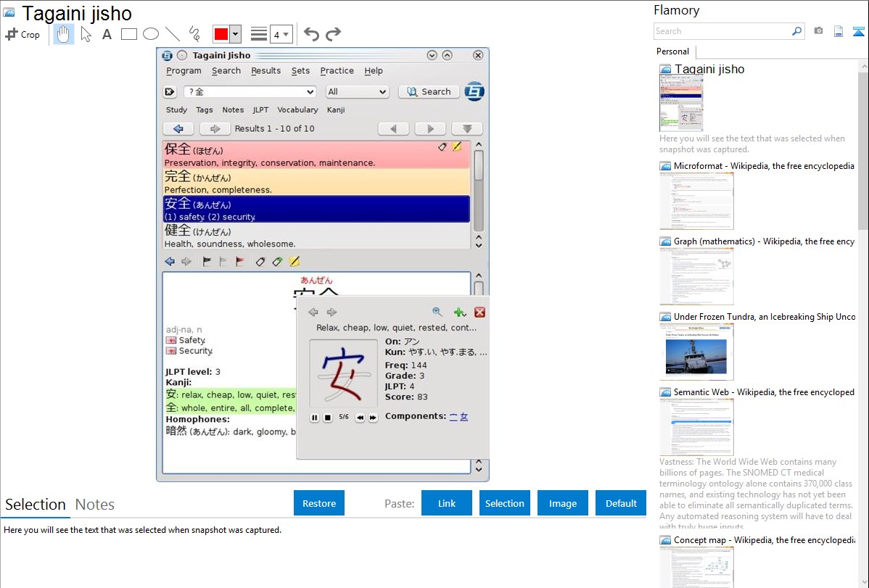The height and width of the screenshot is (588, 869).
Task: Click the Search button in Tagaini
Action: (x=429, y=92)
